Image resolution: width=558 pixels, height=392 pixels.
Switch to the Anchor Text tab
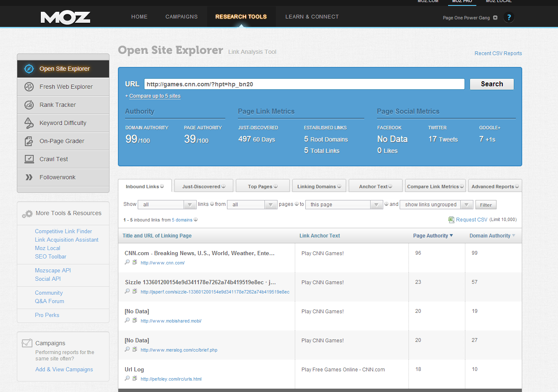pos(376,186)
